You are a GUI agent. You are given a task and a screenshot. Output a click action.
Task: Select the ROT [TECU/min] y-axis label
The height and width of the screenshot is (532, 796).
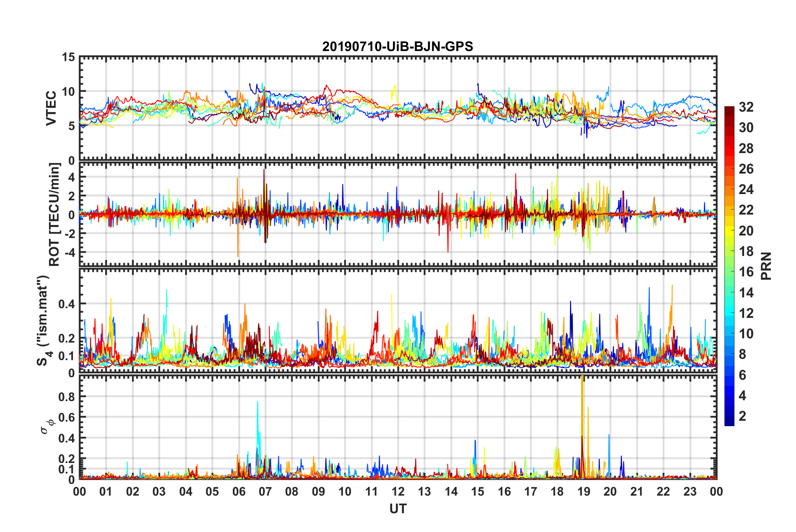click(x=54, y=215)
